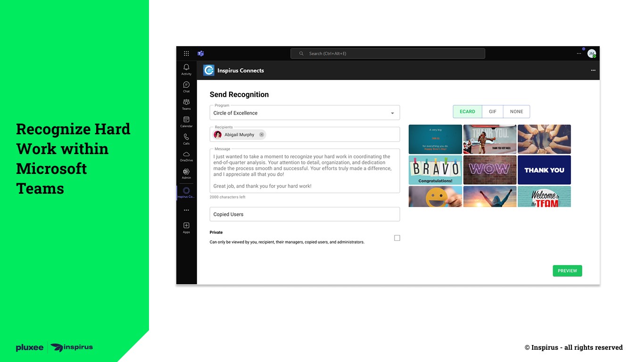The width and height of the screenshot is (644, 362).
Task: Open OneDrive from the sidebar
Action: pos(186,156)
